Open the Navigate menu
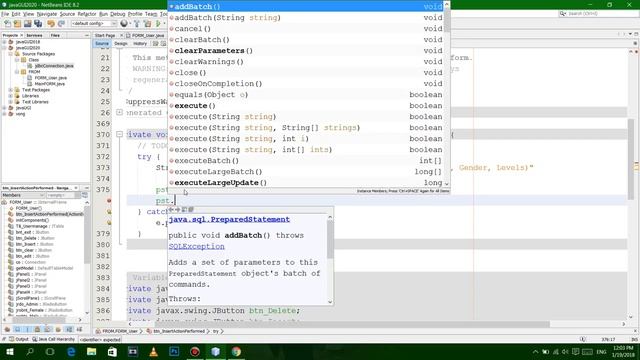Screen dimensions: 640x360 pos(47,14)
